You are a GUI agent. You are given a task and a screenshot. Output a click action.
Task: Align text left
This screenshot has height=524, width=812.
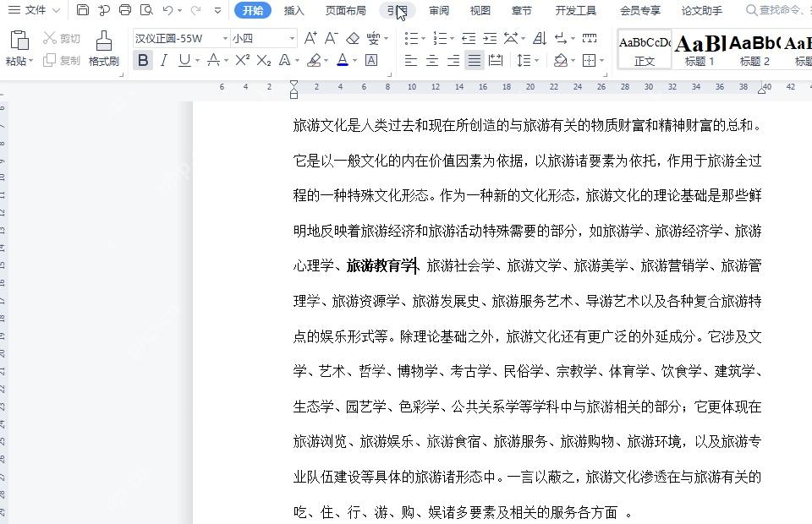pyautogui.click(x=411, y=61)
